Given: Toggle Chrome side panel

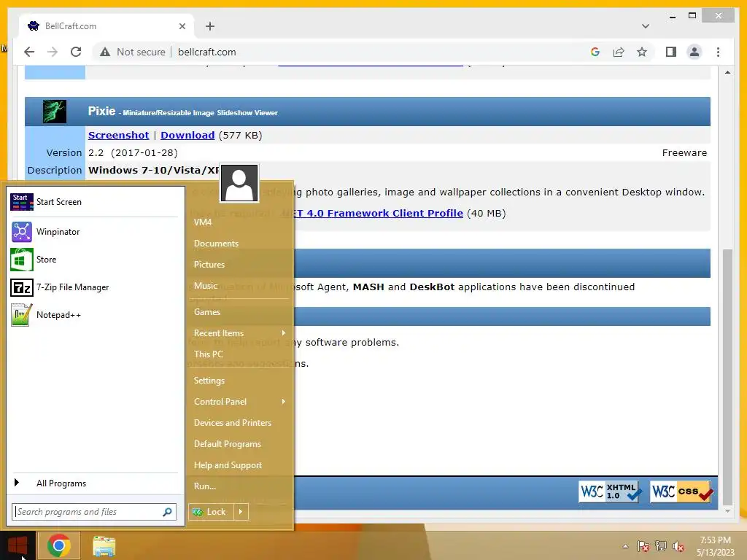Looking at the screenshot, I should tap(671, 52).
